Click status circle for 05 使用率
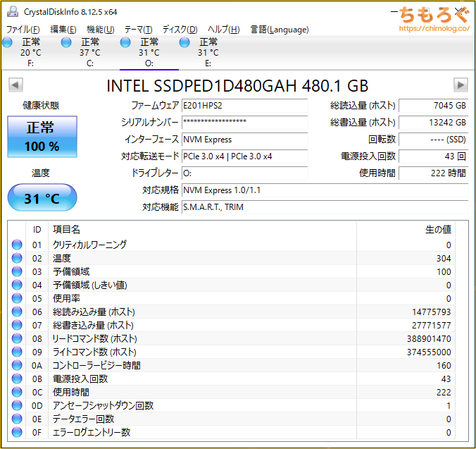Viewport: 476px width, 449px height. pos(17,298)
